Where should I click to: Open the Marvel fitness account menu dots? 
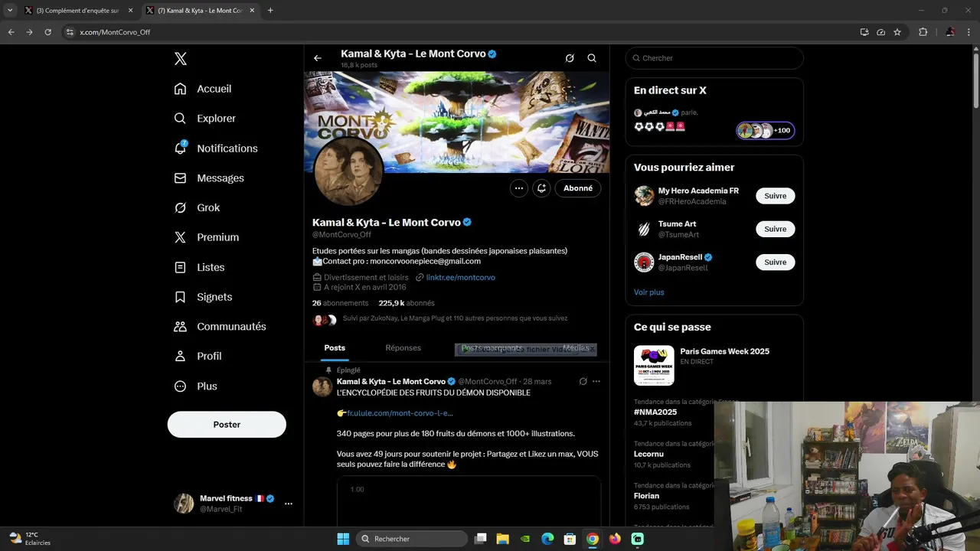point(289,504)
